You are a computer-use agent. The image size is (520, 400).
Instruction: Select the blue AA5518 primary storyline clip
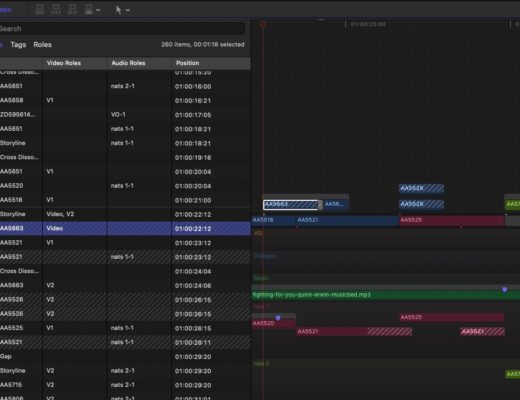point(274,220)
